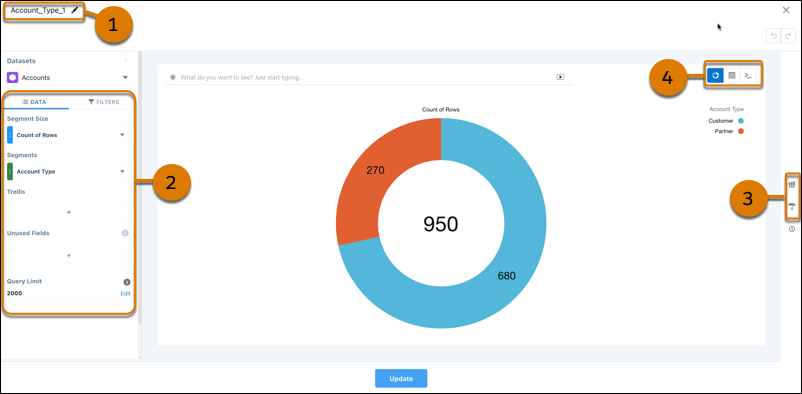Click the Customer legend color dot

(x=741, y=121)
